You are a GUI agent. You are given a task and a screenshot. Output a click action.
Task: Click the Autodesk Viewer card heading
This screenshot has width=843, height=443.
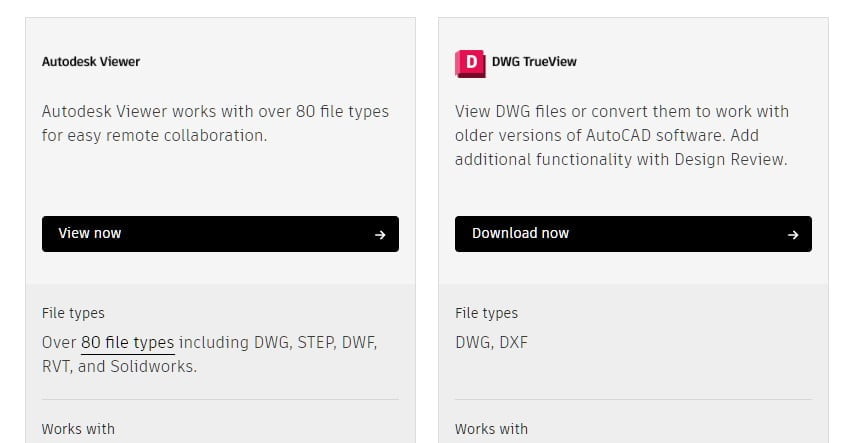pyautogui.click(x=91, y=61)
